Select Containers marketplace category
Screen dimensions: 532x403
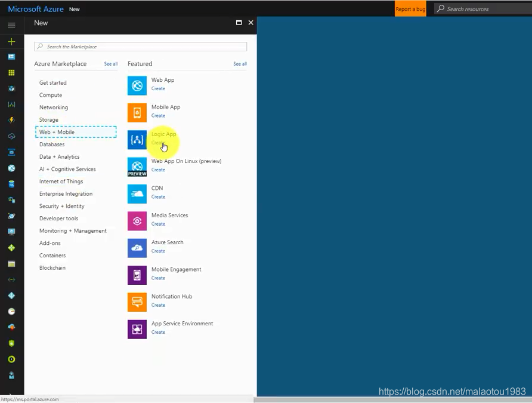pyautogui.click(x=52, y=256)
